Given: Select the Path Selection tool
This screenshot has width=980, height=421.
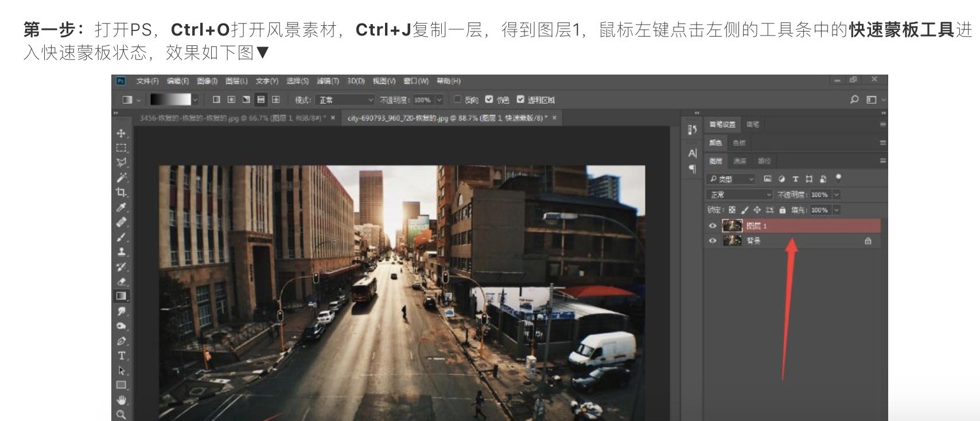Looking at the screenshot, I should (x=121, y=371).
